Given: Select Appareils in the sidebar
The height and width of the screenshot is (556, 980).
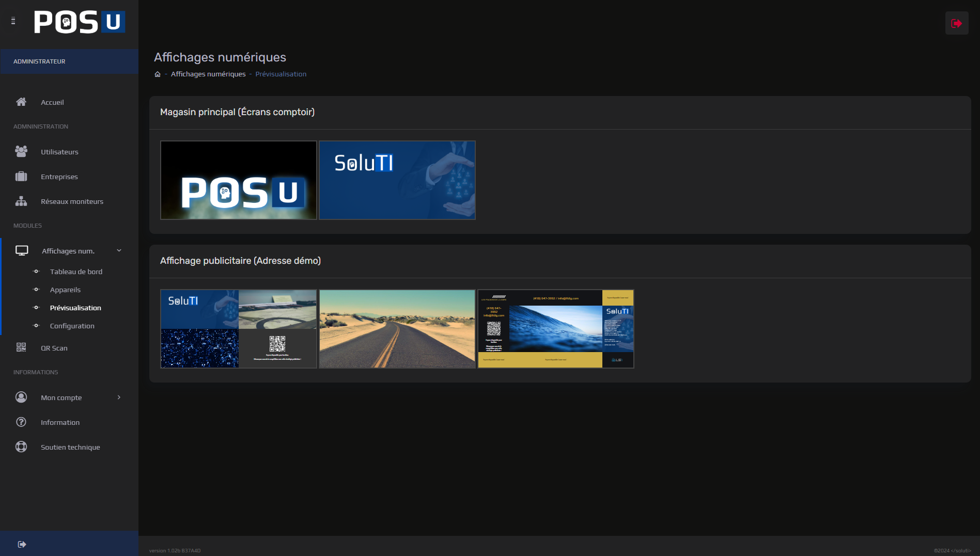Looking at the screenshot, I should coord(65,290).
